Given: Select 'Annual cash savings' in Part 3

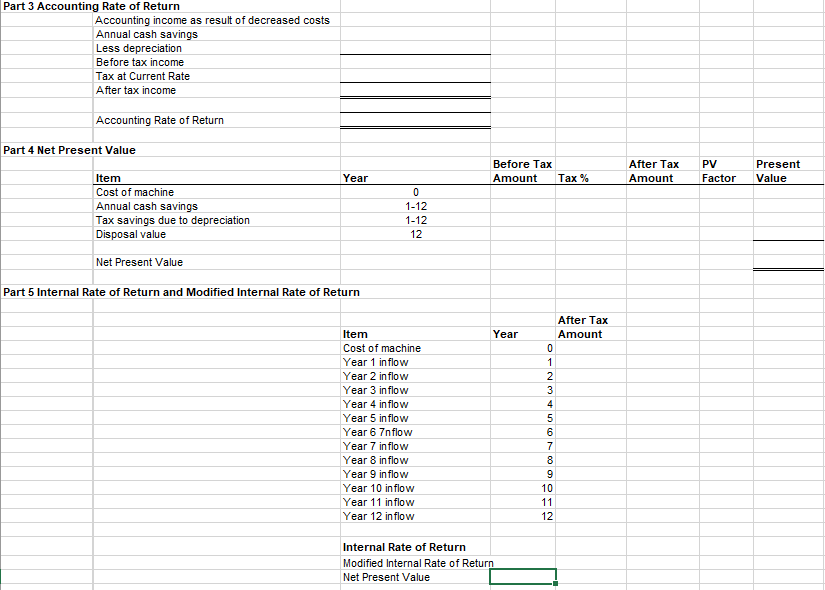Looking at the screenshot, I should tap(147, 34).
